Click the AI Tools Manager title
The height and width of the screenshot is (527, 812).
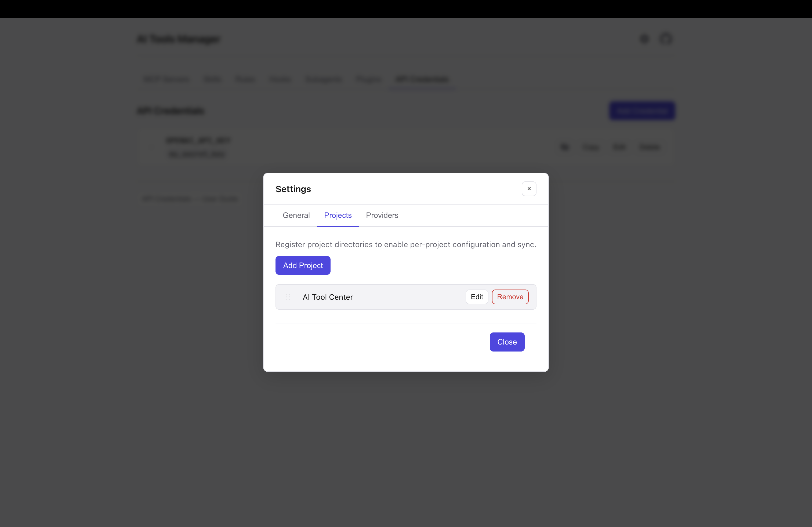tap(179, 39)
